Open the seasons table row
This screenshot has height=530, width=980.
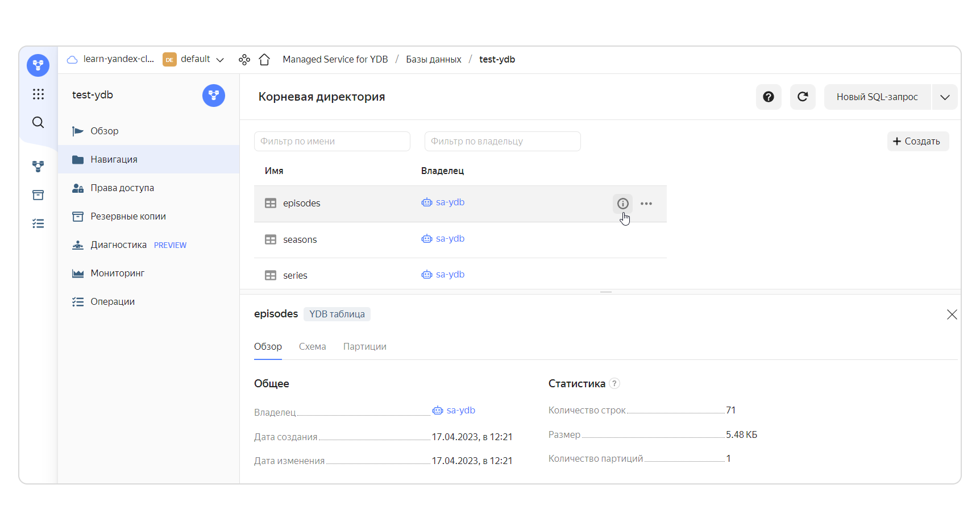pos(460,239)
